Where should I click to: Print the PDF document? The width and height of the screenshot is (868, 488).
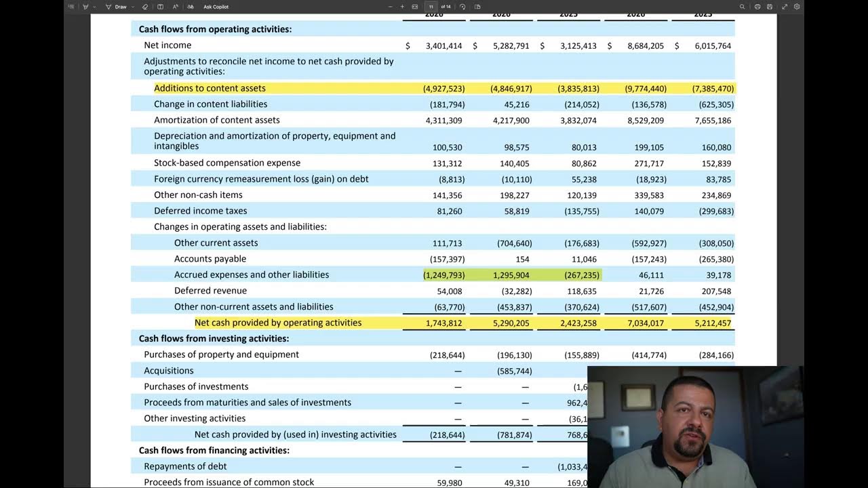(757, 7)
